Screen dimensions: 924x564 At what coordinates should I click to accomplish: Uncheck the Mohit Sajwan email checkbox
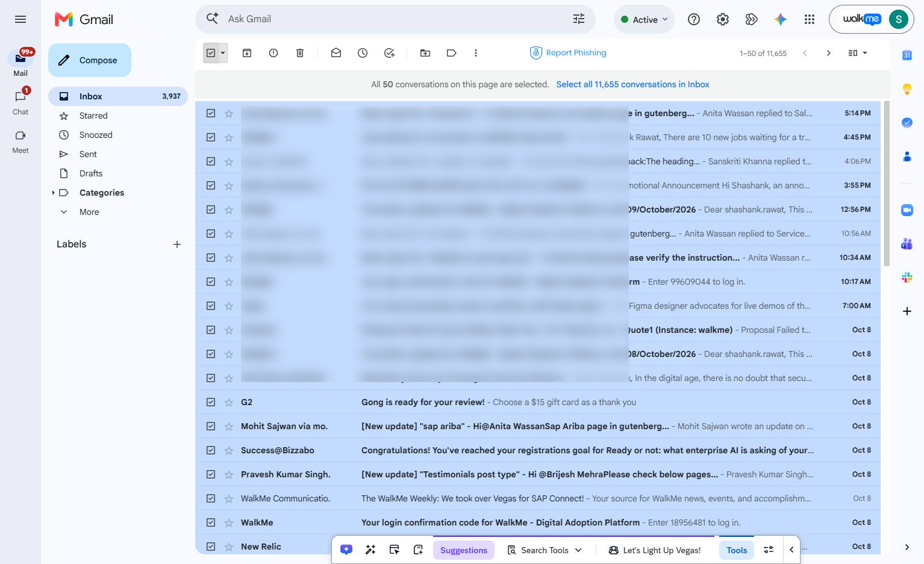[x=211, y=426]
